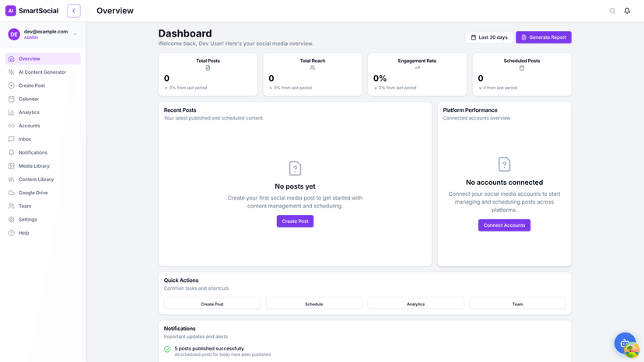This screenshot has height=362, width=644.
Task: Open Create Post in the sidebar
Action: 43,85
